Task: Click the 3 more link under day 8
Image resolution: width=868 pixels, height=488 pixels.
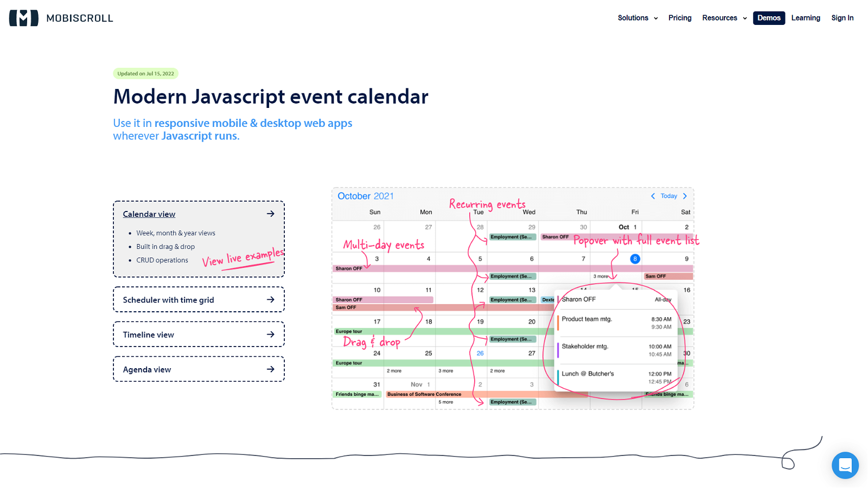Action: pos(601,277)
